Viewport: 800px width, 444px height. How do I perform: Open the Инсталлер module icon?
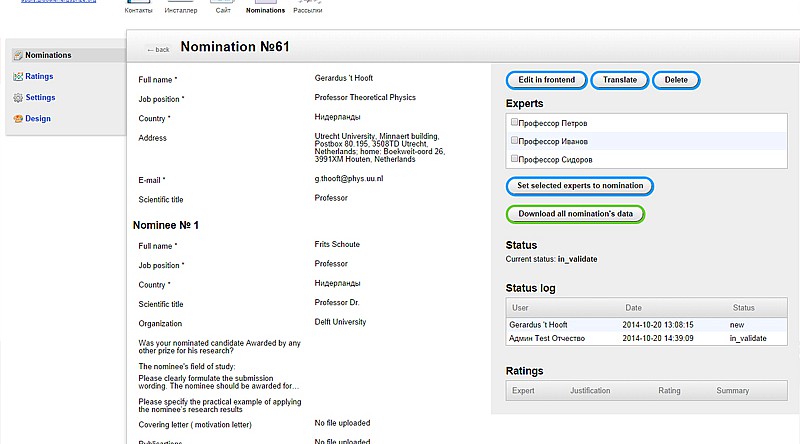[180, 3]
